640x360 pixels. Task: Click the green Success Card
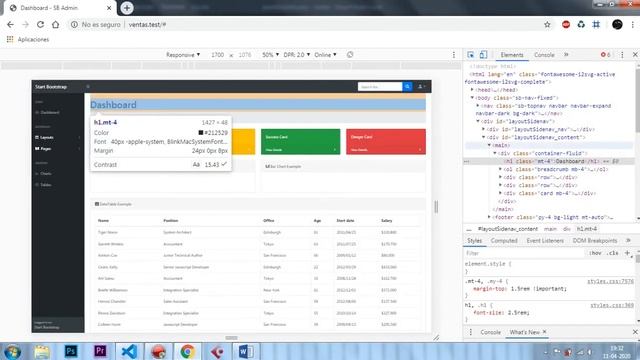300,142
